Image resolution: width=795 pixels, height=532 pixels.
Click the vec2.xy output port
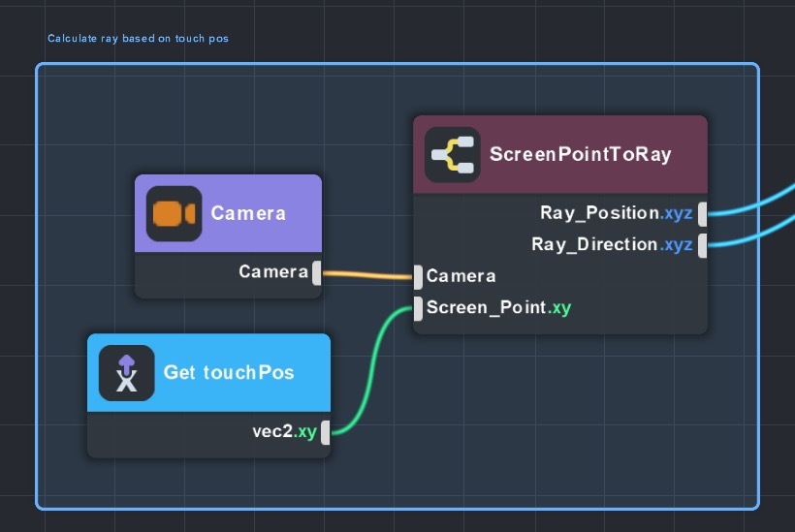(325, 432)
